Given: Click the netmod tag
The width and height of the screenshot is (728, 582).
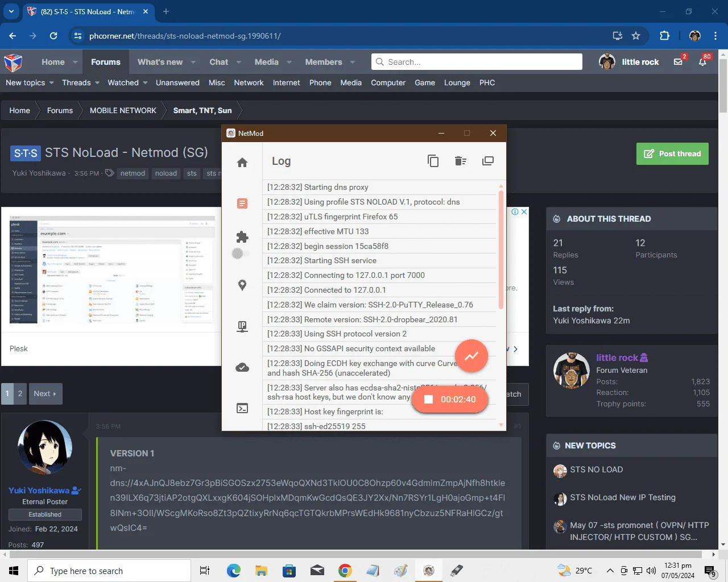Looking at the screenshot, I should 133,173.
